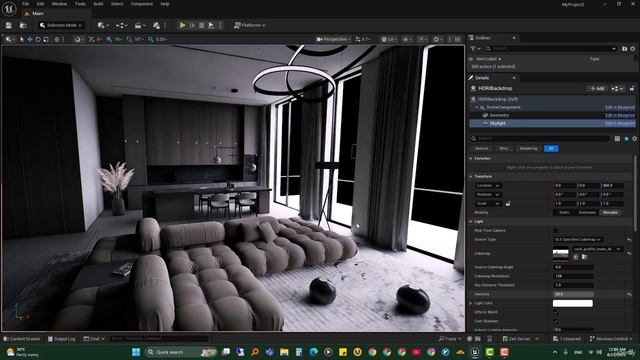Set Mobility to Movable

pyautogui.click(x=610, y=212)
